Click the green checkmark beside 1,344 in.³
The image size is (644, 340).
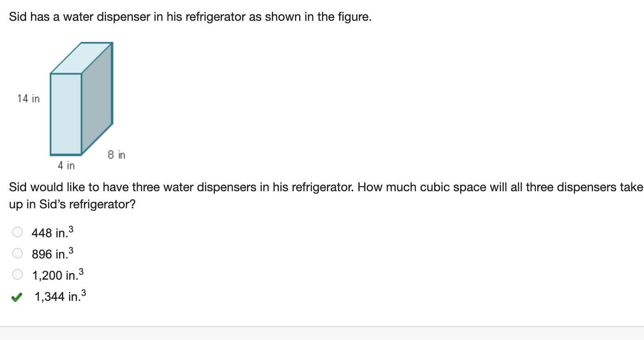(x=16, y=297)
